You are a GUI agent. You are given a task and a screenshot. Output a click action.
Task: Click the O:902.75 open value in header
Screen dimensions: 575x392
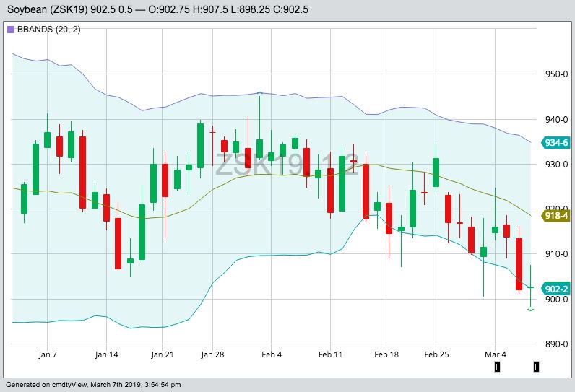click(169, 9)
